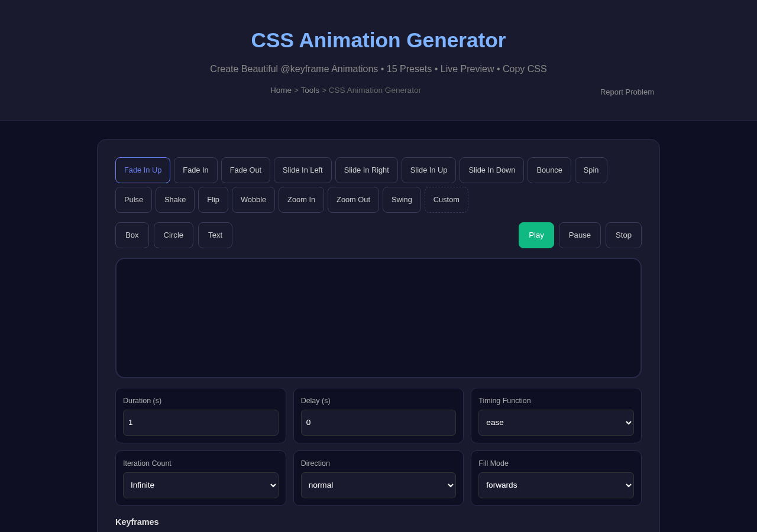Stop the animation preview
Image resolution: width=757 pixels, height=532 pixels.
623,235
